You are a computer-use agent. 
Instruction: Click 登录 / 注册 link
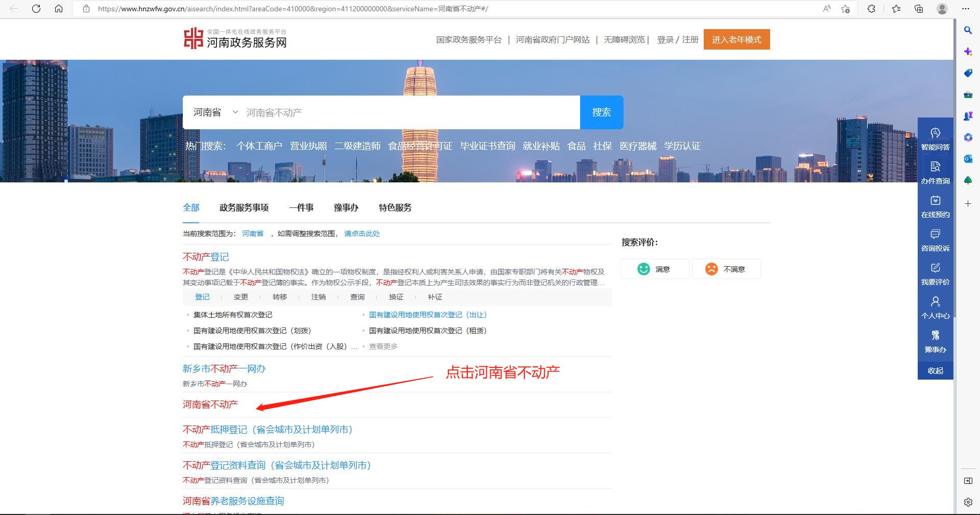coord(677,39)
